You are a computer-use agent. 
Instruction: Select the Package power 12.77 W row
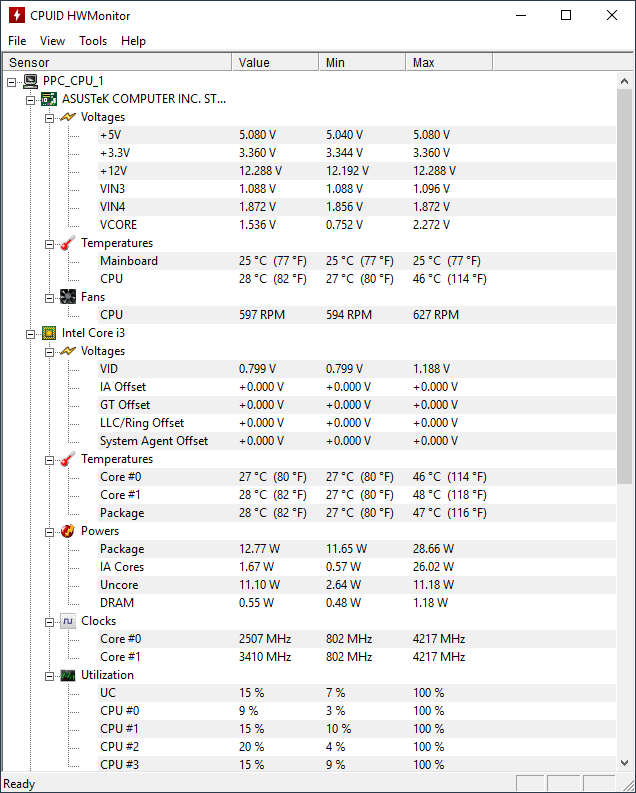click(x=357, y=549)
